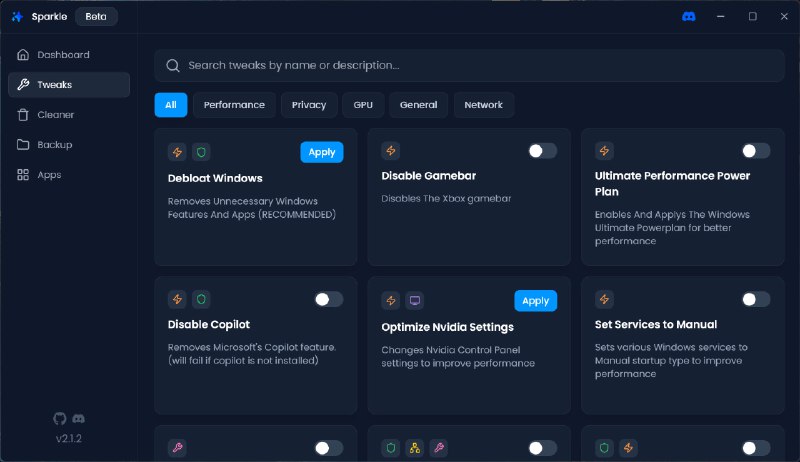The image size is (800, 462).
Task: Filter tweaks by the Privacy category
Action: (309, 105)
